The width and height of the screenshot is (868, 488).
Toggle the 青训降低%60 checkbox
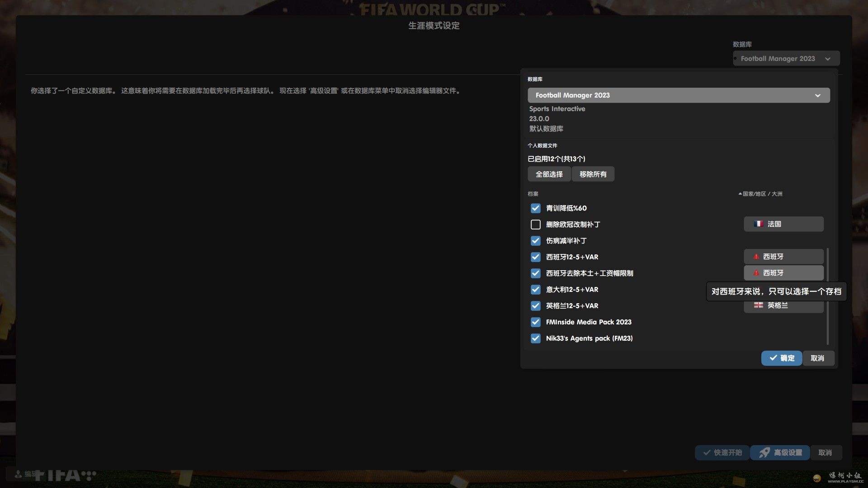click(535, 208)
